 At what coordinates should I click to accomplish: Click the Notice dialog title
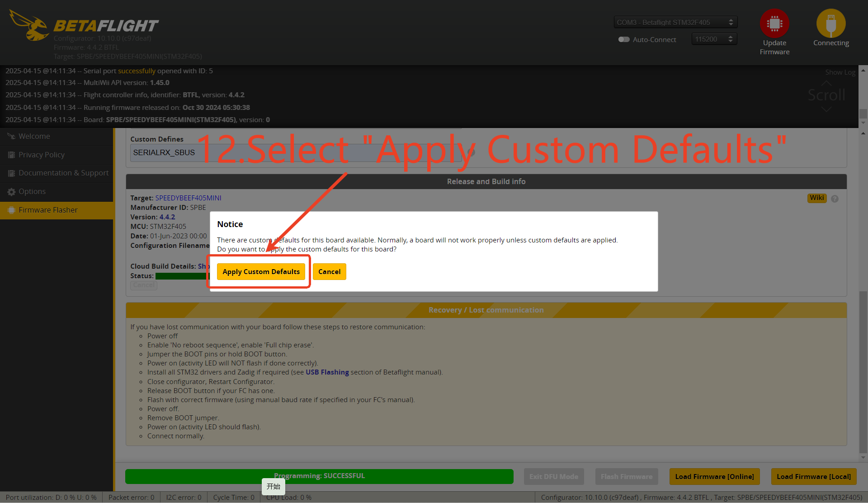pyautogui.click(x=230, y=224)
